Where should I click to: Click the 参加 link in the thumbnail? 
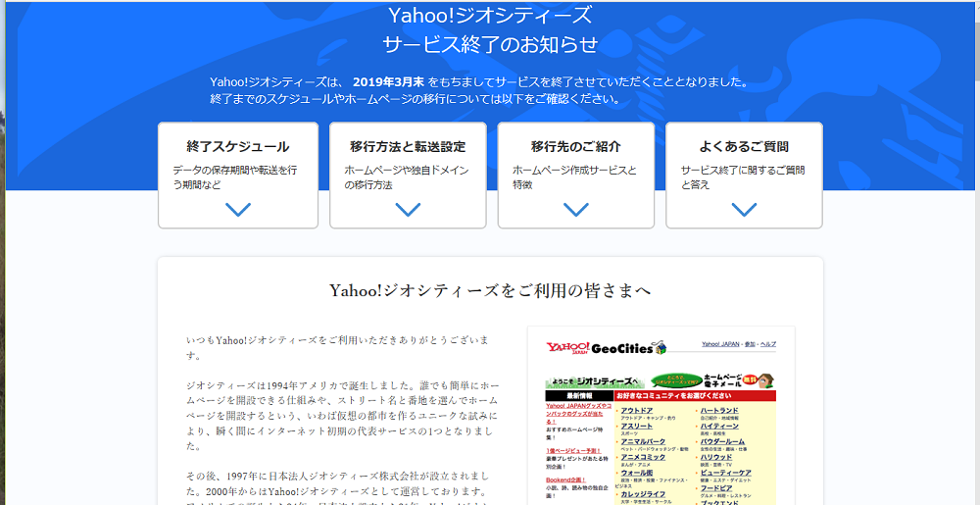pos(750,344)
